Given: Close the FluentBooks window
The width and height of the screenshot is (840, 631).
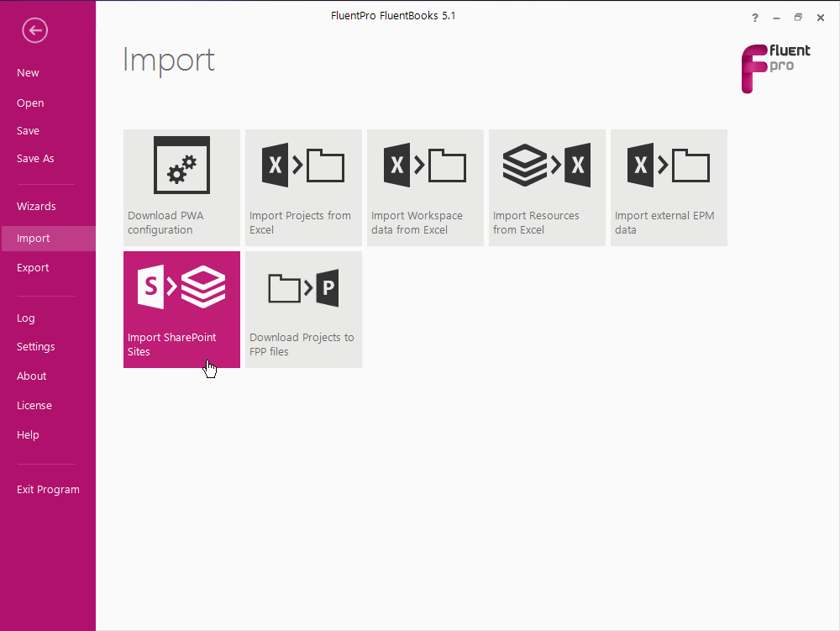Looking at the screenshot, I should [820, 18].
